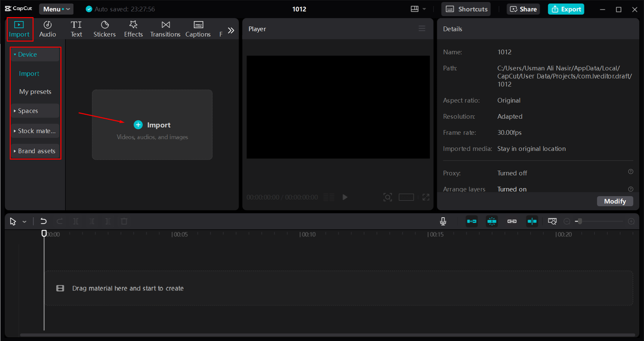Click the CapCut logo
This screenshot has width=644, height=341.
pos(19,9)
